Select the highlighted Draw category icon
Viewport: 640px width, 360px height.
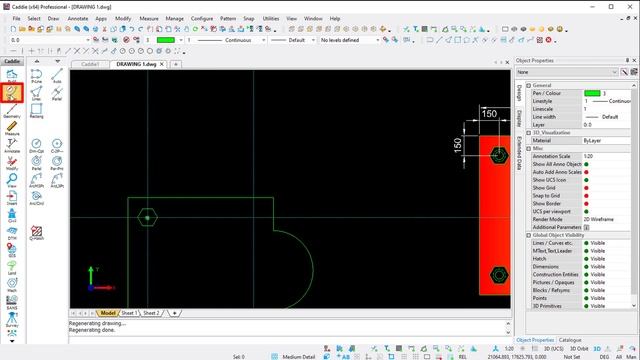click(12, 93)
